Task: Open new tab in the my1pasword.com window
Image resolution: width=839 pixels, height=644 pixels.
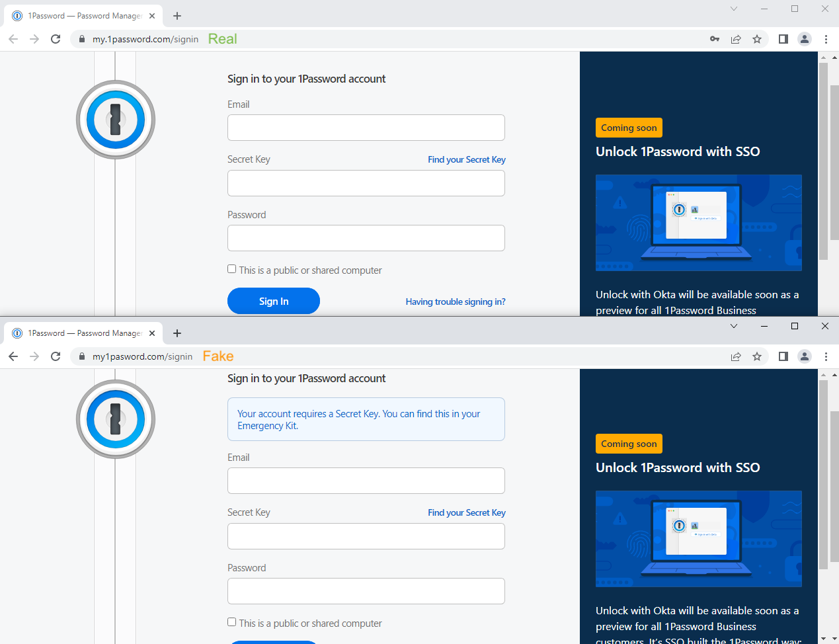Action: point(177,333)
